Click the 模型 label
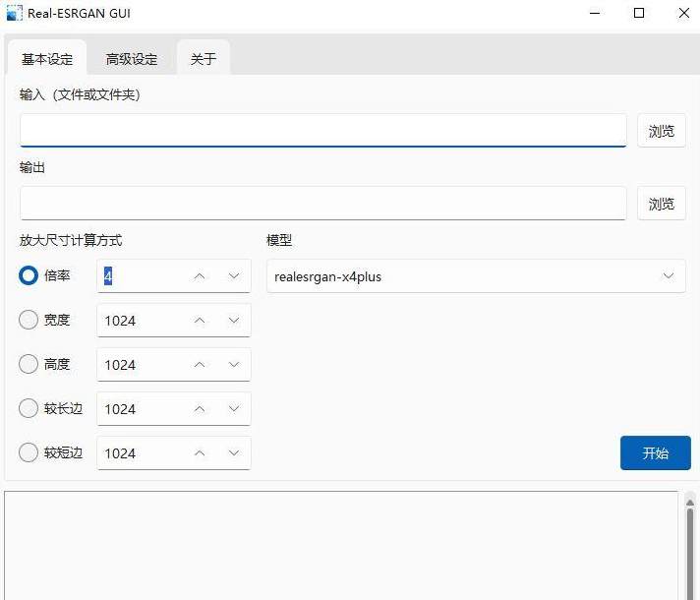 coord(279,240)
